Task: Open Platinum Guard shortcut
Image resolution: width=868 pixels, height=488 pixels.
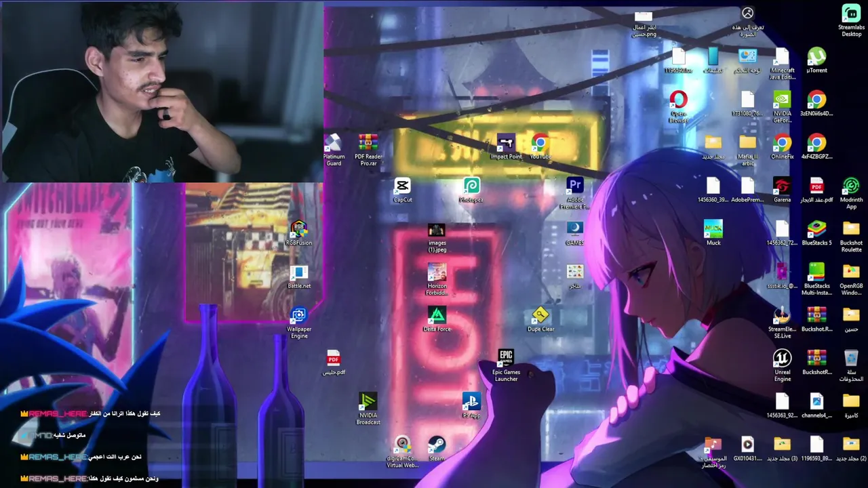Action: pos(334,150)
